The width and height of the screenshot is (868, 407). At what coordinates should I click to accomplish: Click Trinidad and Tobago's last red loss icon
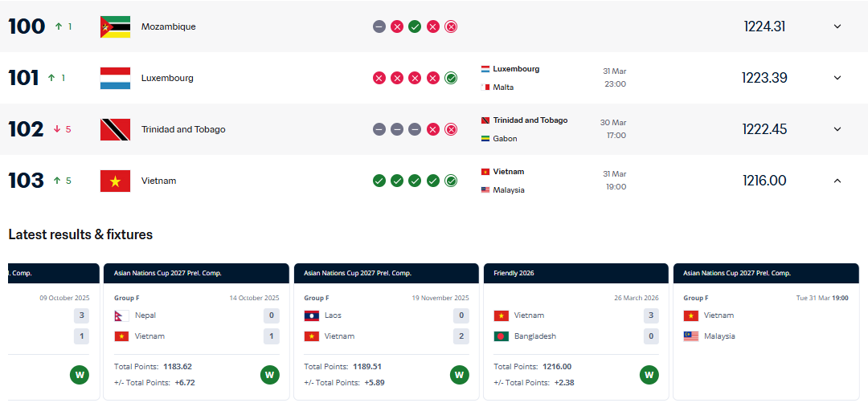[451, 129]
